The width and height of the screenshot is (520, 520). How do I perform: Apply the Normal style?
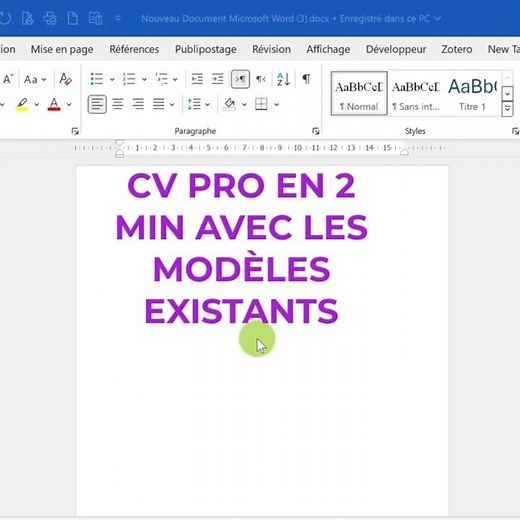coord(359,93)
